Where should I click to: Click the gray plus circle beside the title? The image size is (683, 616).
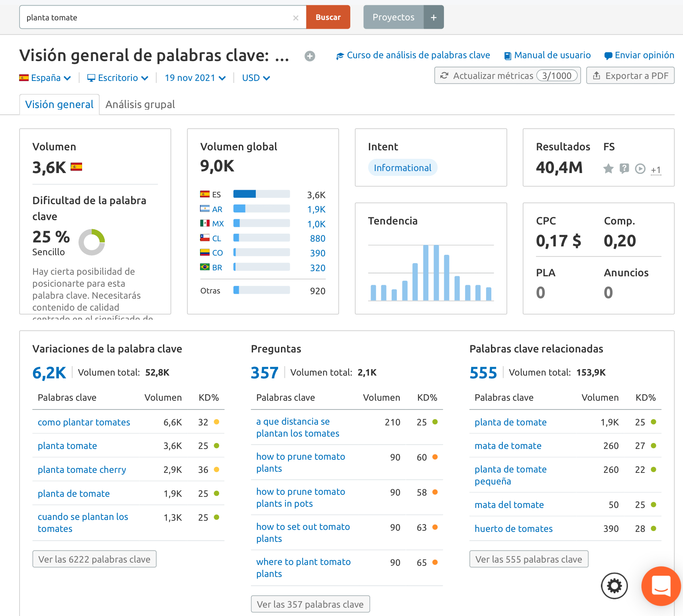[310, 56]
